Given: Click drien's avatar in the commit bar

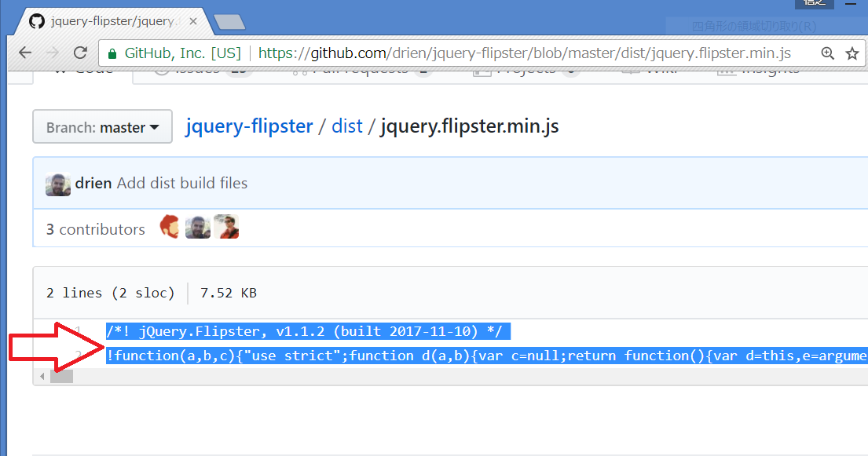Looking at the screenshot, I should tap(58, 184).
